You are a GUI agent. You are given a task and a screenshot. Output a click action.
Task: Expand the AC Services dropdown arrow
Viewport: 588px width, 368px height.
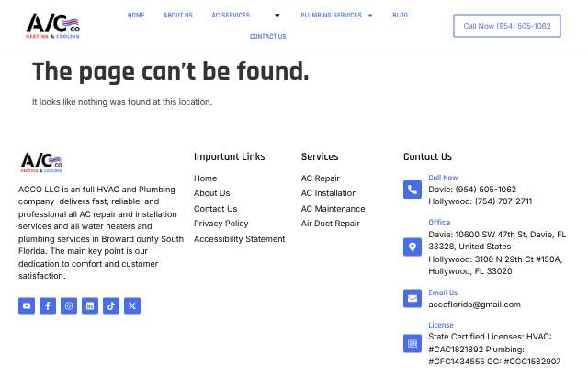(277, 15)
